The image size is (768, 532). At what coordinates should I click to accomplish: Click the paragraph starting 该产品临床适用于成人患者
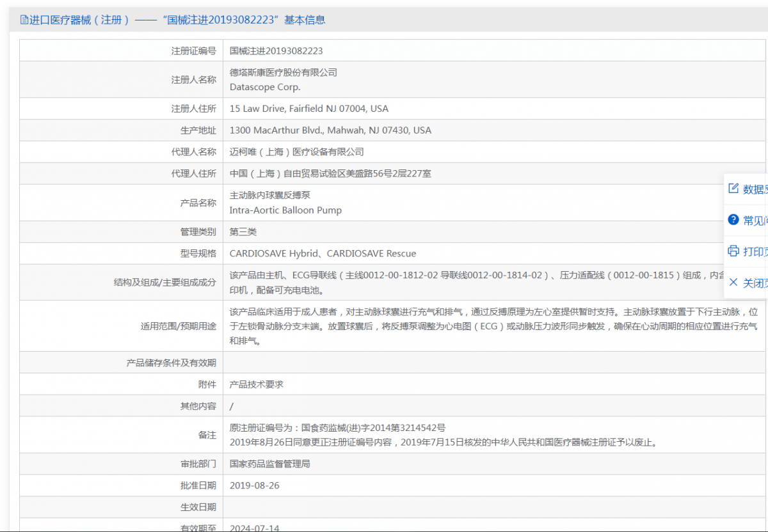click(x=494, y=326)
